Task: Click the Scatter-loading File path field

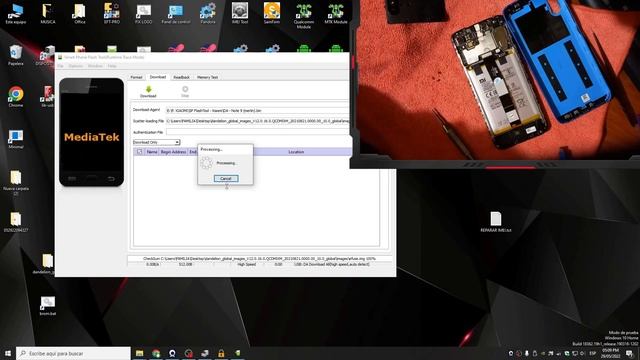Action: [258, 121]
